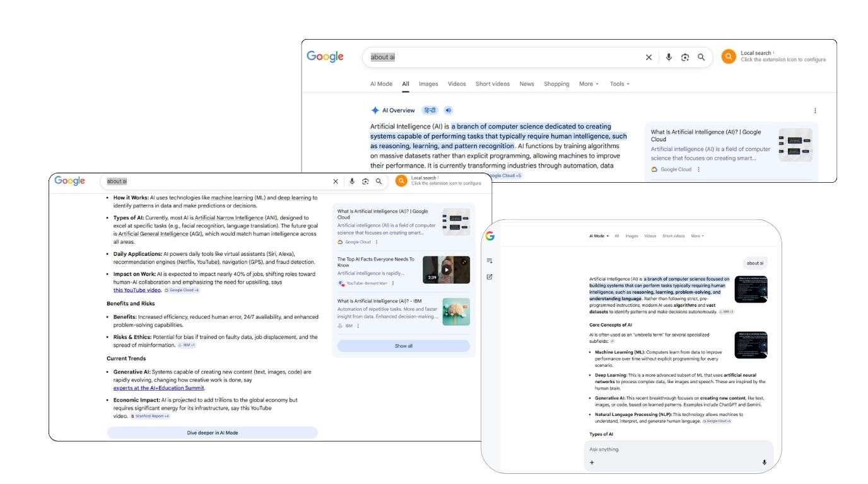Click the search magnifier in the left window
The height and width of the screenshot is (484, 868).
pyautogui.click(x=378, y=181)
